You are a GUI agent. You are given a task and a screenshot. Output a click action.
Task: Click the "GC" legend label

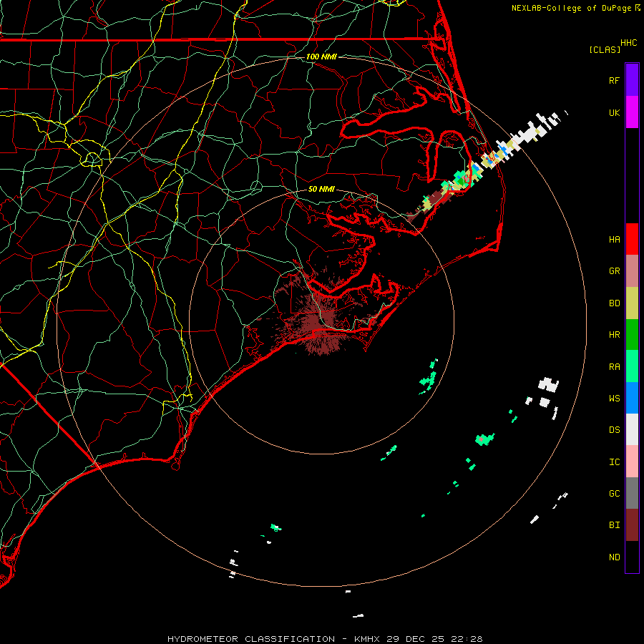614,494
